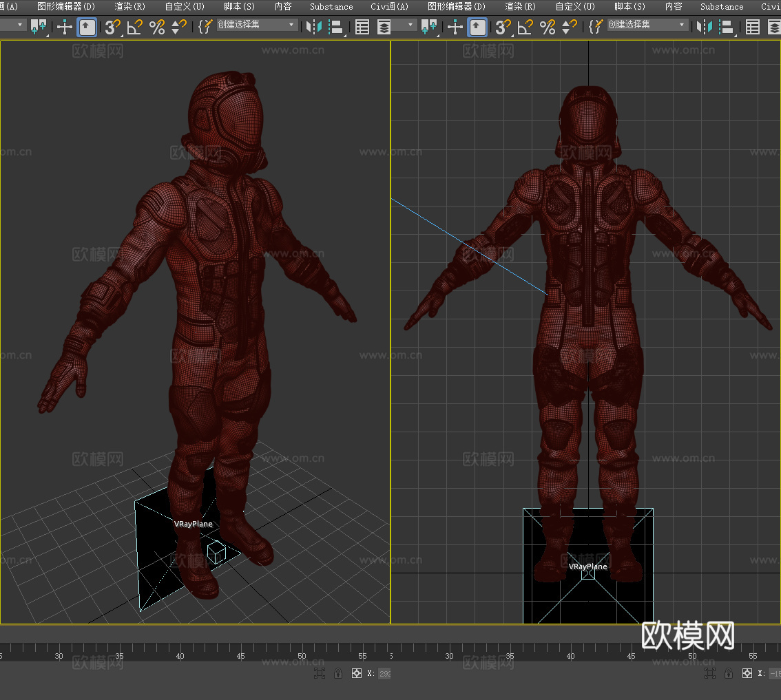Open 创建选择集 dropdown in front-view window toolbar
This screenshot has height=700, width=781.
tap(647, 24)
